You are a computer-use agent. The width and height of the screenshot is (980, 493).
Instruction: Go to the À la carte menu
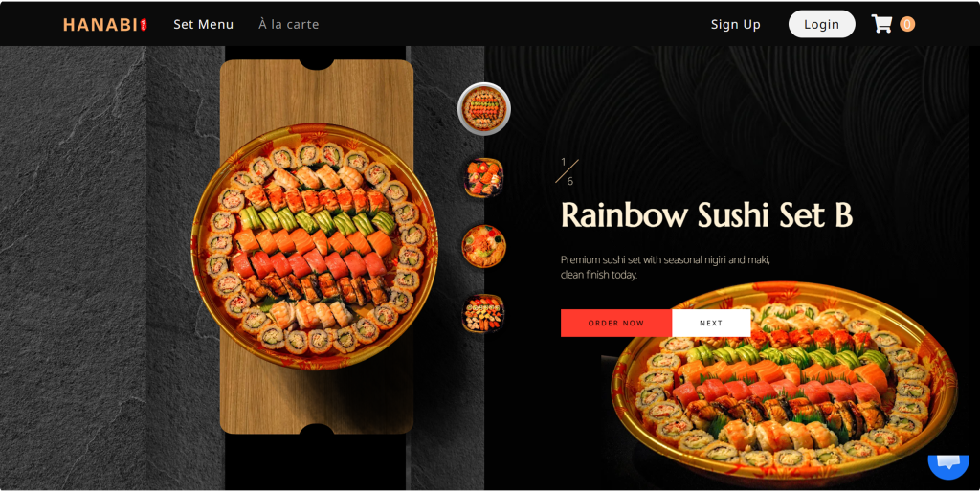[x=289, y=24]
